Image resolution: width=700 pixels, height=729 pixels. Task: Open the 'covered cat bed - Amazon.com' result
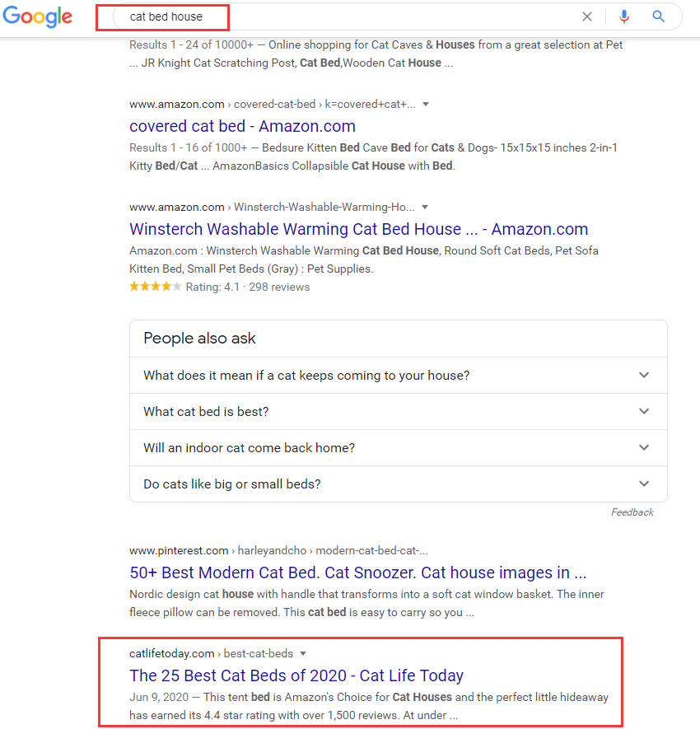pyautogui.click(x=242, y=126)
